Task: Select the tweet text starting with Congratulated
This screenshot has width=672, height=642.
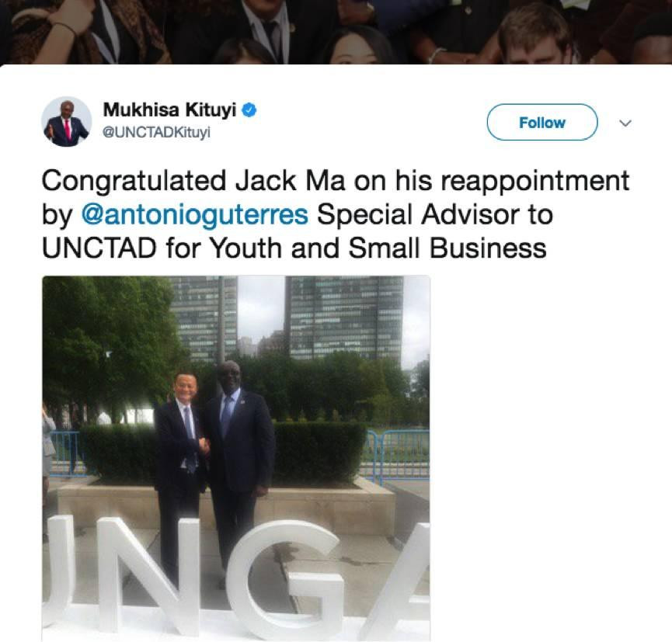Action: click(x=336, y=214)
